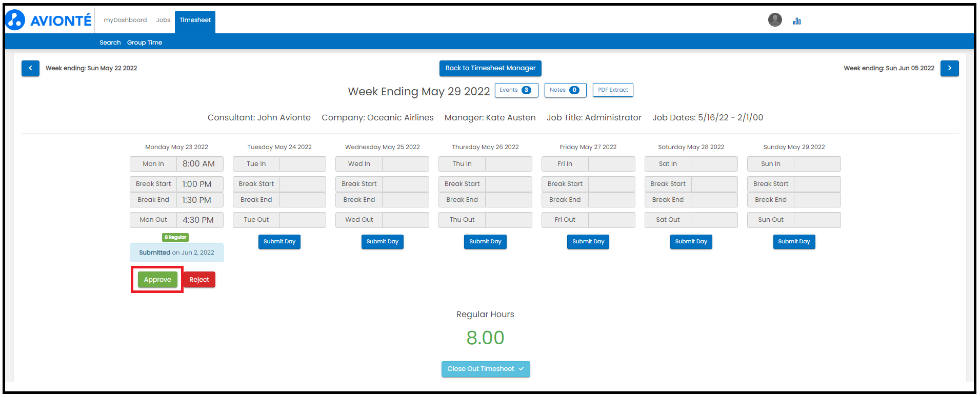Viewport: 980px width, 397px height.
Task: Submit Day for Sunday May 29
Action: 794,242
